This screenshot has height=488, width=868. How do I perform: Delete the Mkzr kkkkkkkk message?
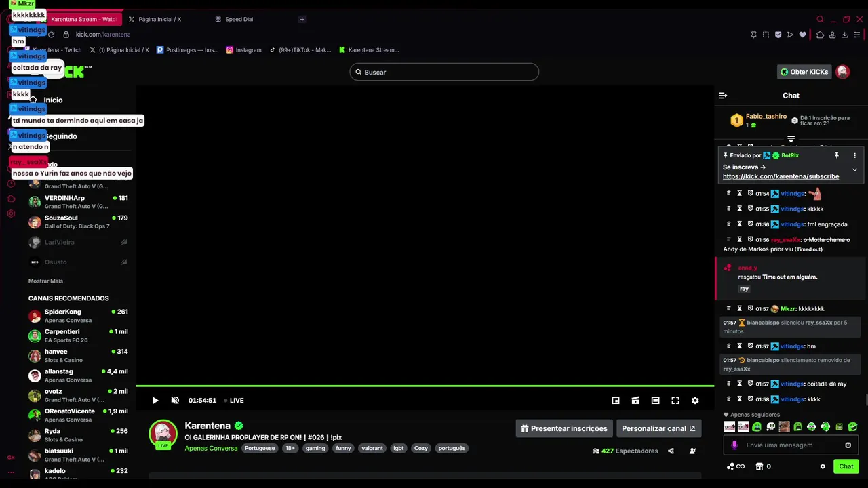click(x=729, y=308)
